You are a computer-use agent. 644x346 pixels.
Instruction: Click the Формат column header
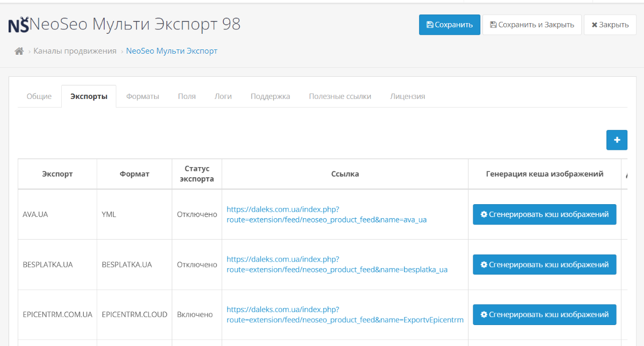[135, 174]
